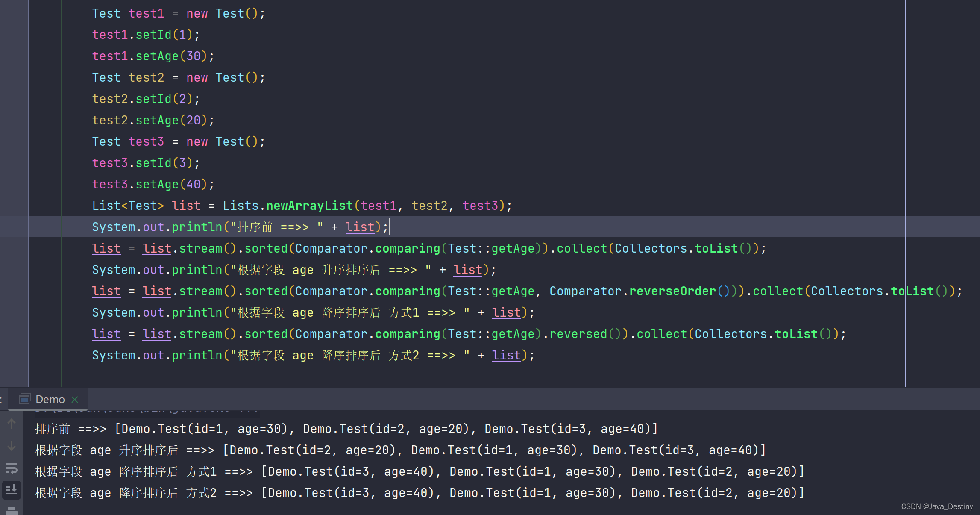
Task: Click the reverseOrder method call
Action: click(672, 291)
